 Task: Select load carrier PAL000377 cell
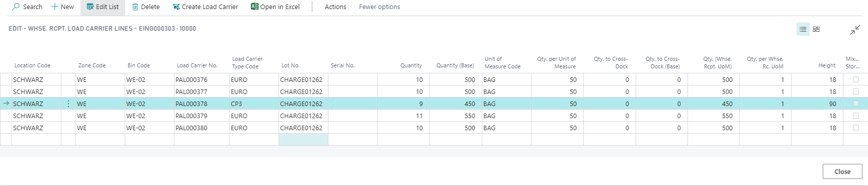202,91
